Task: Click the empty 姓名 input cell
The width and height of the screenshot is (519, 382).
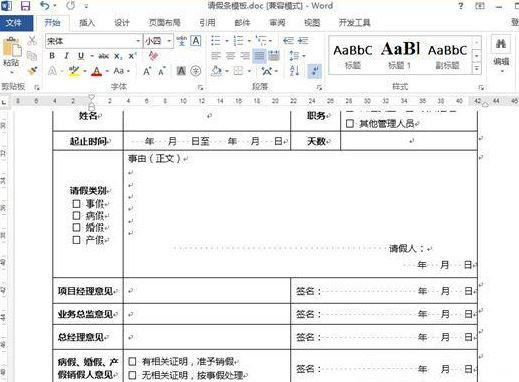Action: tap(207, 120)
